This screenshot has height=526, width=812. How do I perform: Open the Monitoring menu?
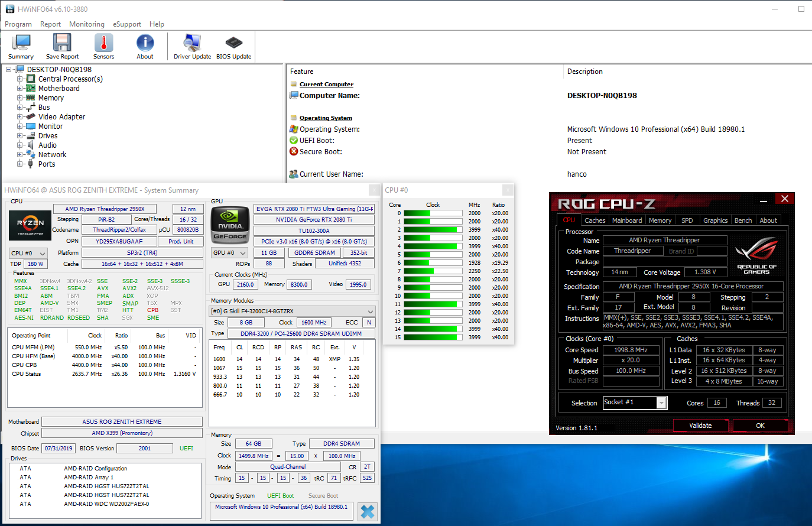point(87,24)
